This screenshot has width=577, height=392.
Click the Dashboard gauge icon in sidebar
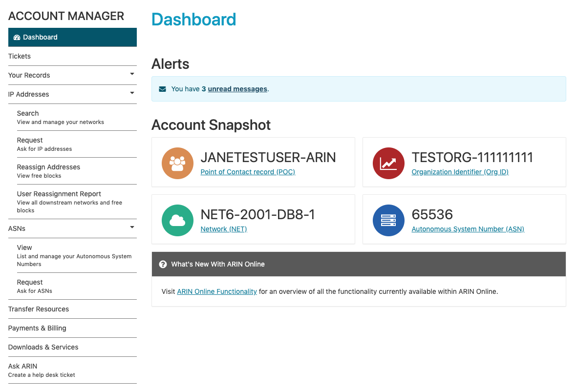[17, 37]
